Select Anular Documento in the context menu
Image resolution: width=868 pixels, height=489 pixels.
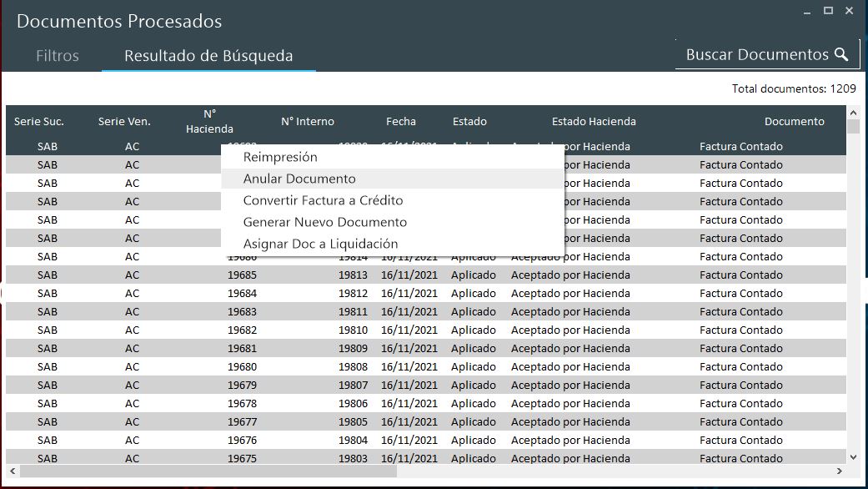(299, 179)
